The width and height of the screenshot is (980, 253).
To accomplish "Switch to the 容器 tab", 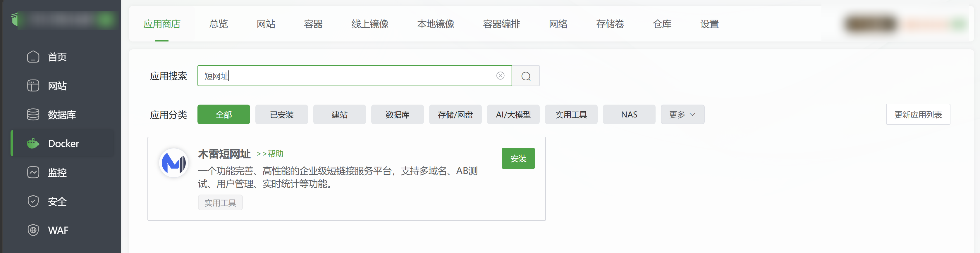I will click(x=313, y=24).
